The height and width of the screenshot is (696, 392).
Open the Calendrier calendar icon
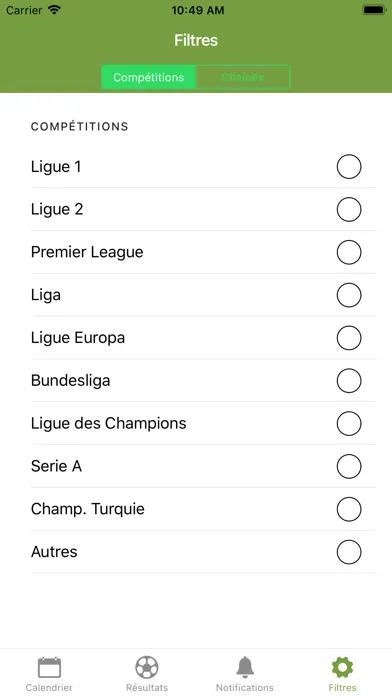49,667
